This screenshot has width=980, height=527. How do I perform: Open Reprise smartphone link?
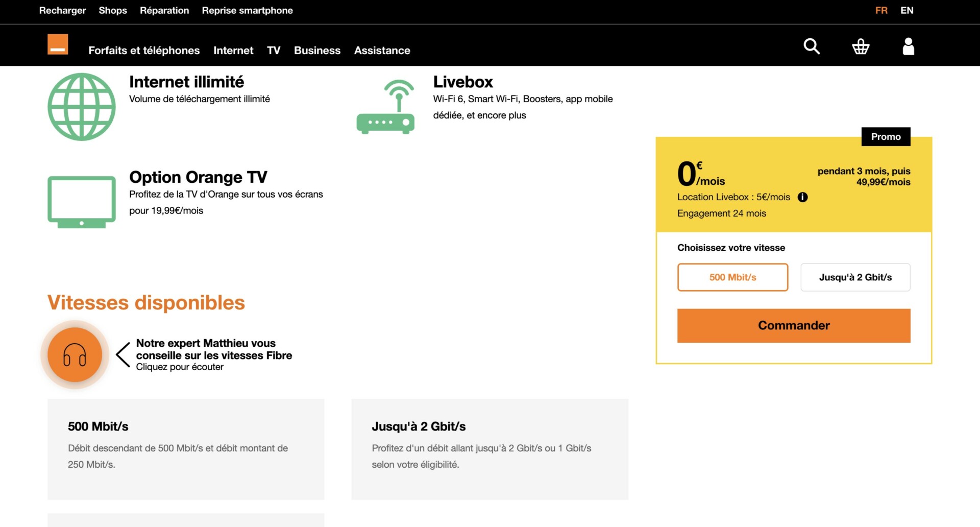(247, 10)
